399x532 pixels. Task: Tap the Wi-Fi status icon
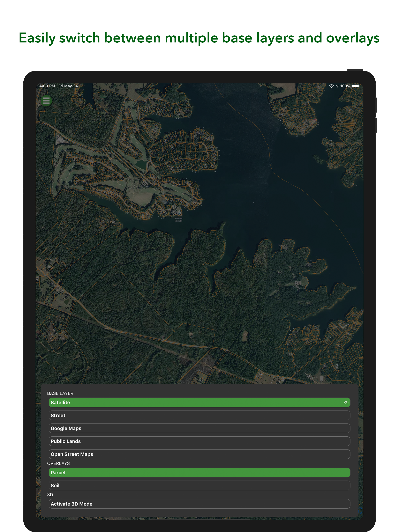click(331, 86)
